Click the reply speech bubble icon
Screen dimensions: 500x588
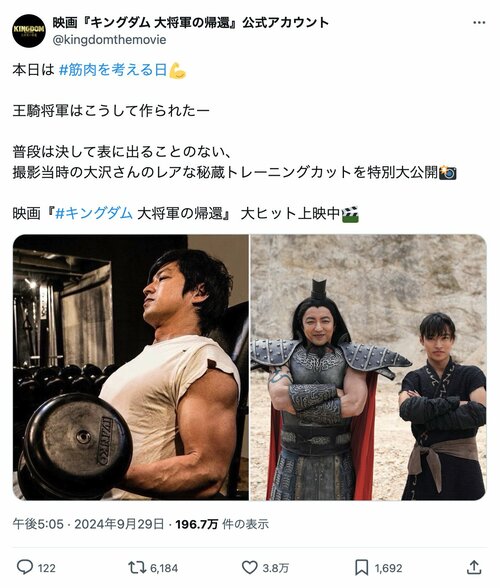25,567
